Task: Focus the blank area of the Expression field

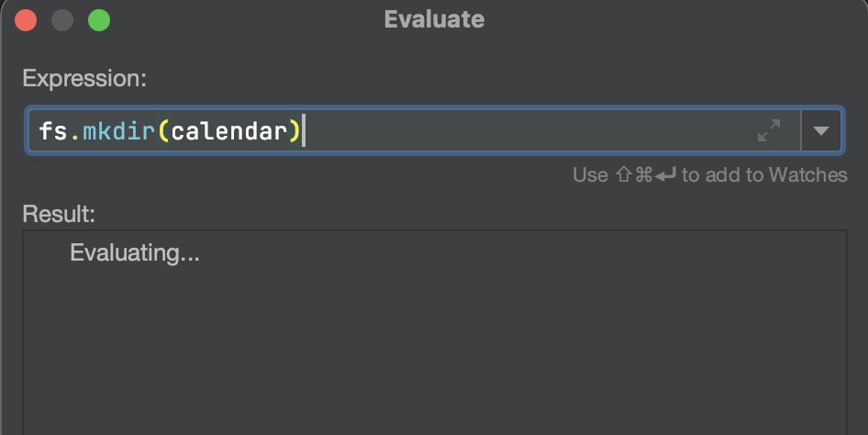Action: pos(526,130)
